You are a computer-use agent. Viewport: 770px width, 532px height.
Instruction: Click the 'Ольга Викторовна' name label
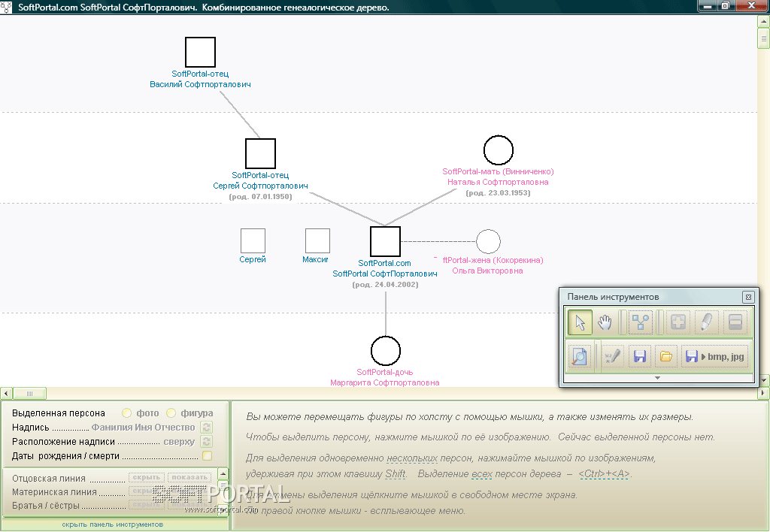487,271
